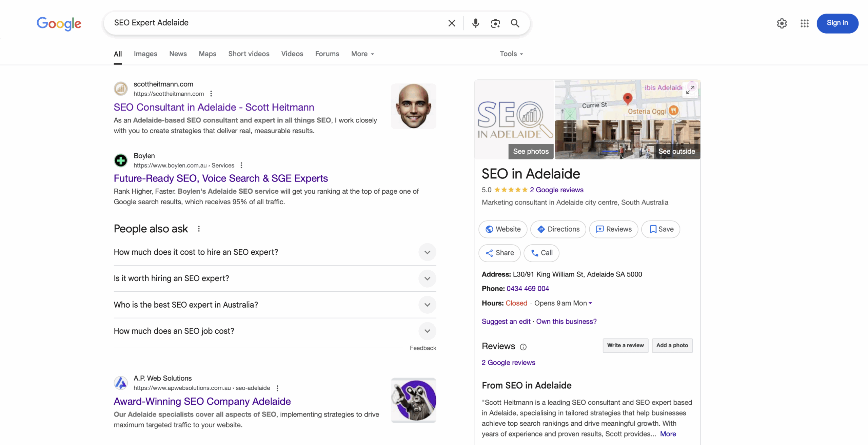The width and height of the screenshot is (868, 445).
Task: Open the three-dot menu beside boylen.com.au
Action: pos(241,165)
